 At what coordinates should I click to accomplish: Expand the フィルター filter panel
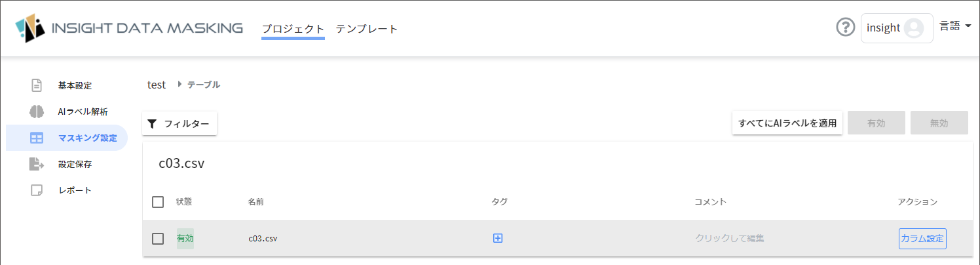pyautogui.click(x=179, y=123)
